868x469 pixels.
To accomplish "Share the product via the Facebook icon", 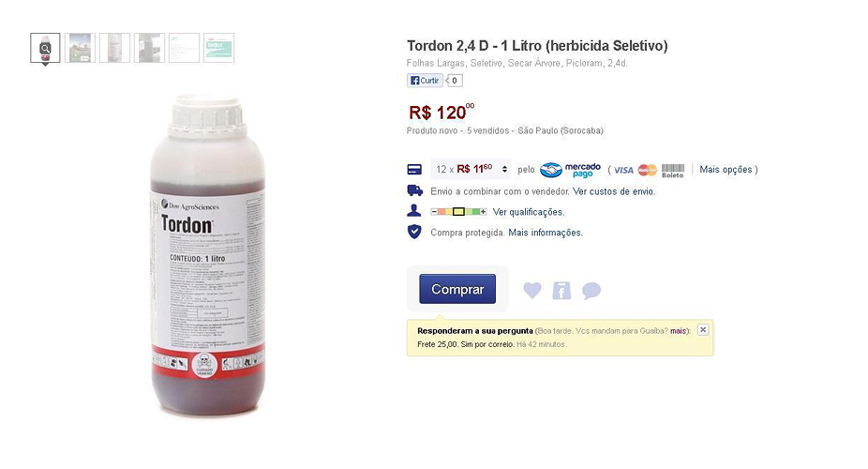I will pos(561,290).
